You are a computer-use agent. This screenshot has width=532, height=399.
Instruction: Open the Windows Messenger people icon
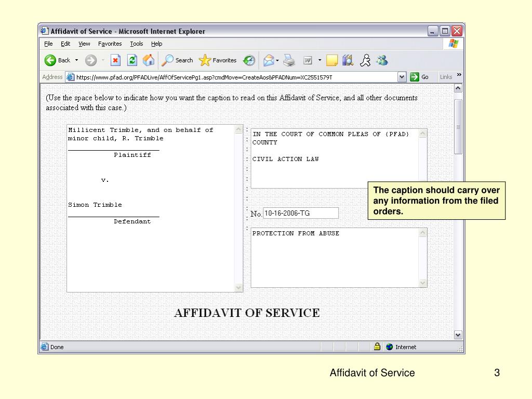pyautogui.click(x=382, y=60)
